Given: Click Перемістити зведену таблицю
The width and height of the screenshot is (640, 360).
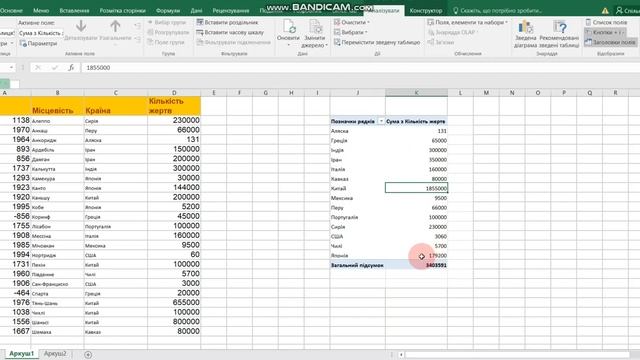Looking at the screenshot, I should (377, 42).
